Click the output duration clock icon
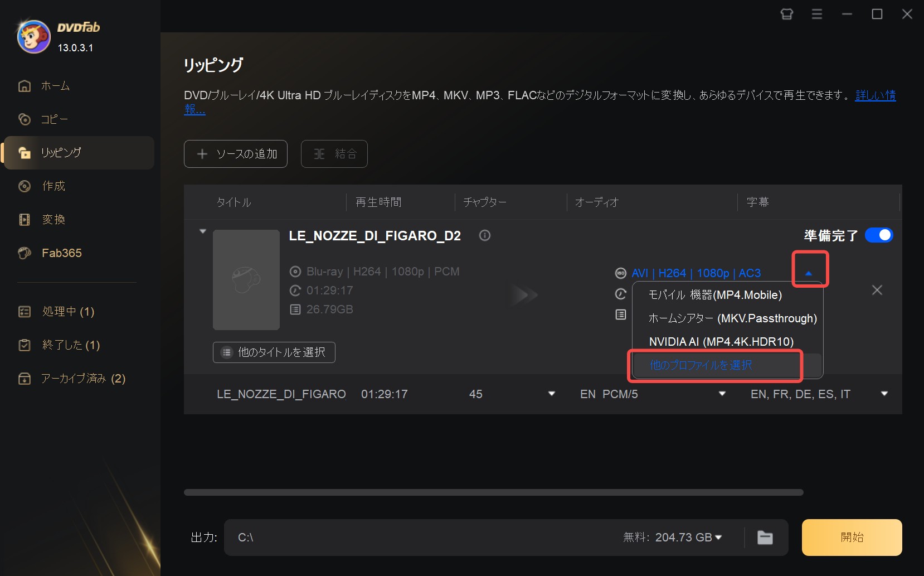Screen dimensions: 924x576 (621, 294)
